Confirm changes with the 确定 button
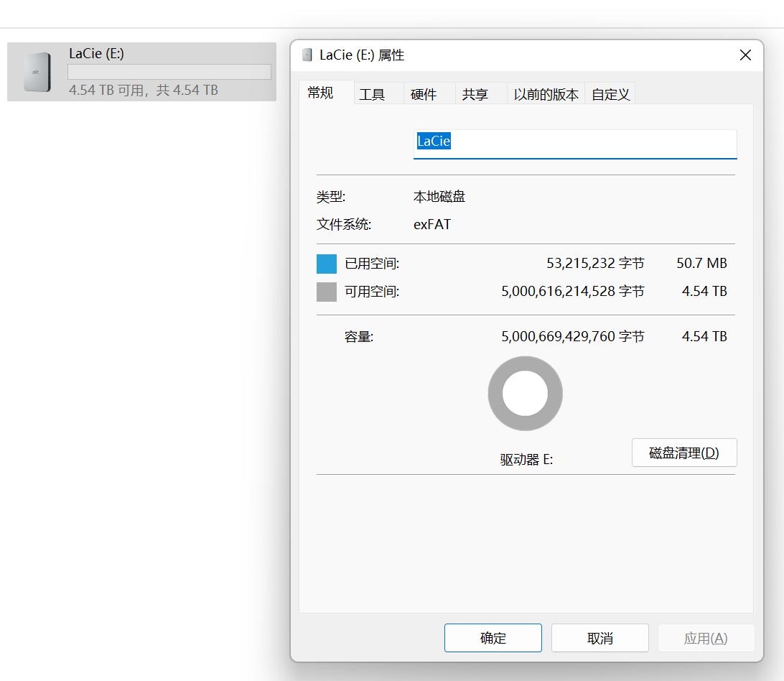The width and height of the screenshot is (784, 681). [493, 638]
